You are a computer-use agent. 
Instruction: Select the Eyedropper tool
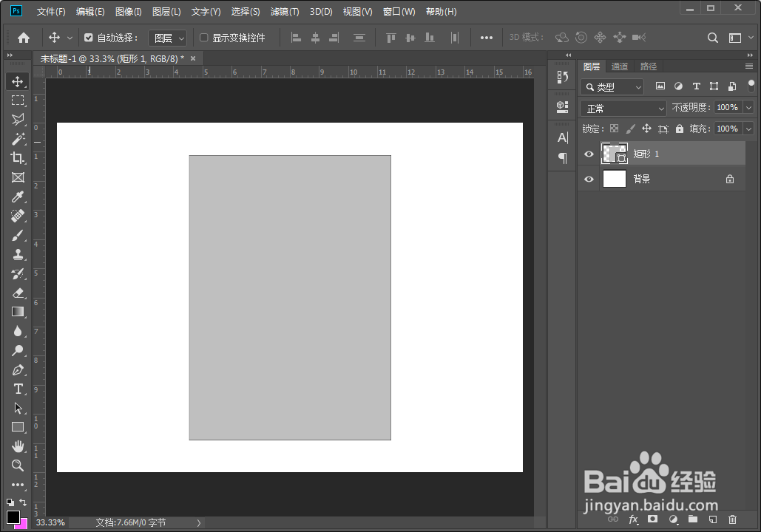pyautogui.click(x=18, y=197)
